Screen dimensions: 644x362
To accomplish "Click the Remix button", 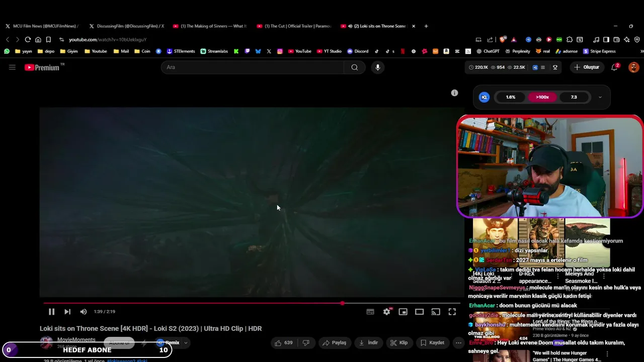I will pos(168,343).
